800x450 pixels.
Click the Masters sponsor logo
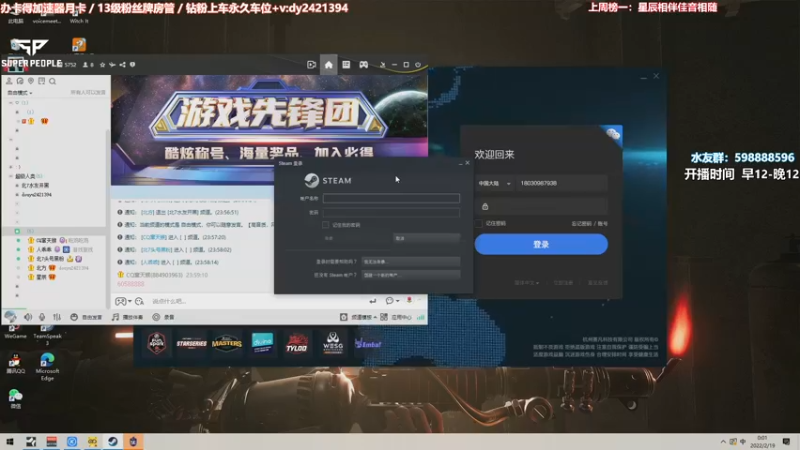click(x=227, y=343)
